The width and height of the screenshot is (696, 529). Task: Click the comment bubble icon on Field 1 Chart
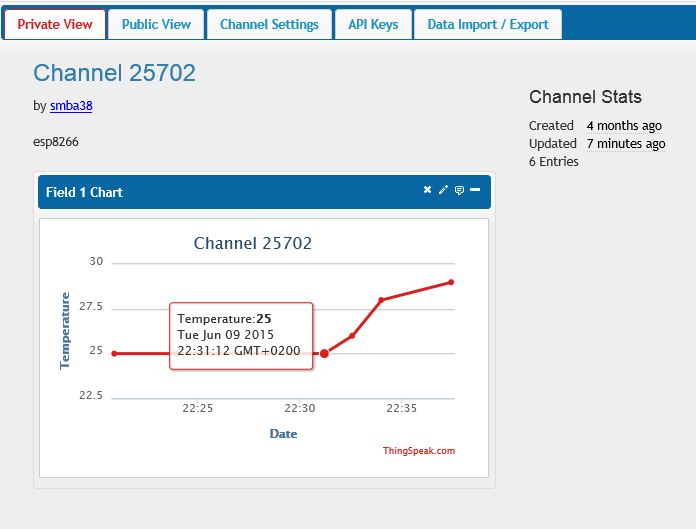pos(459,190)
